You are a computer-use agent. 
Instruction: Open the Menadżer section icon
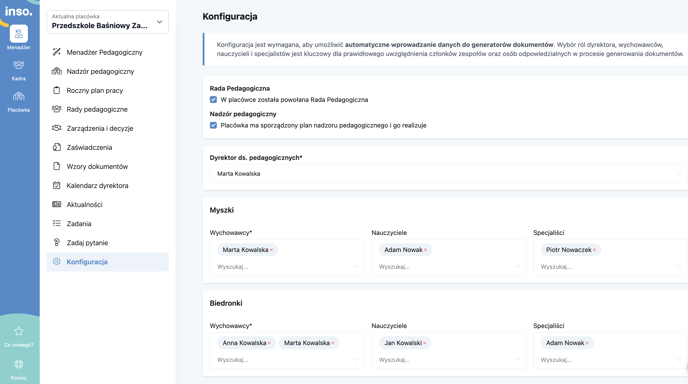tap(19, 34)
